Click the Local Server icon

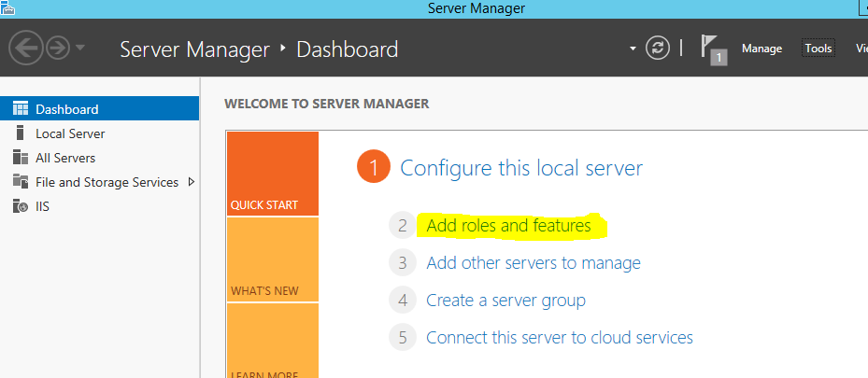(21, 133)
